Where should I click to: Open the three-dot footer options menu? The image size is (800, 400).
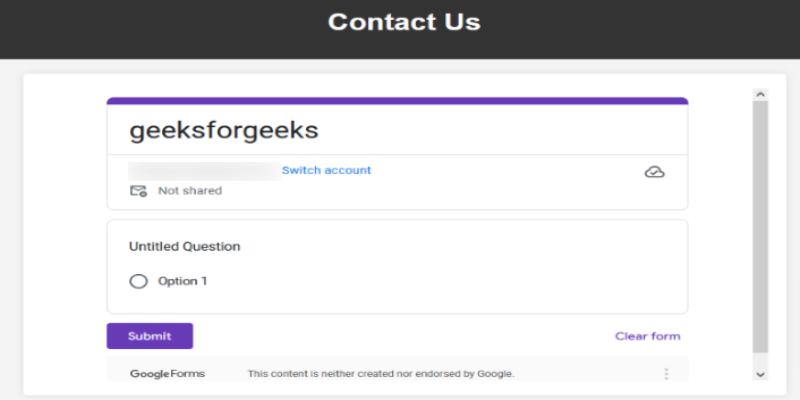pos(666,374)
